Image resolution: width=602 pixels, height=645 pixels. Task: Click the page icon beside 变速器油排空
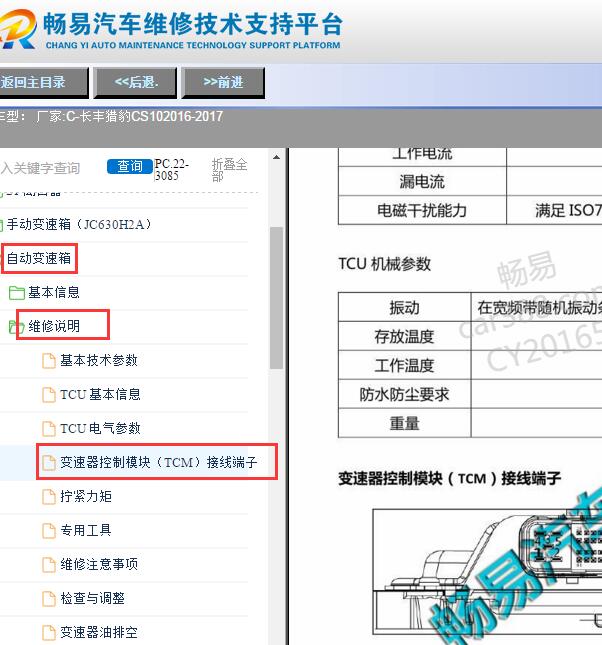49,633
